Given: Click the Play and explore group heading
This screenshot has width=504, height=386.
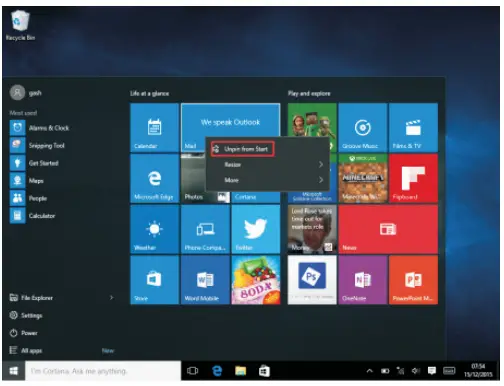Looking at the screenshot, I should [309, 94].
